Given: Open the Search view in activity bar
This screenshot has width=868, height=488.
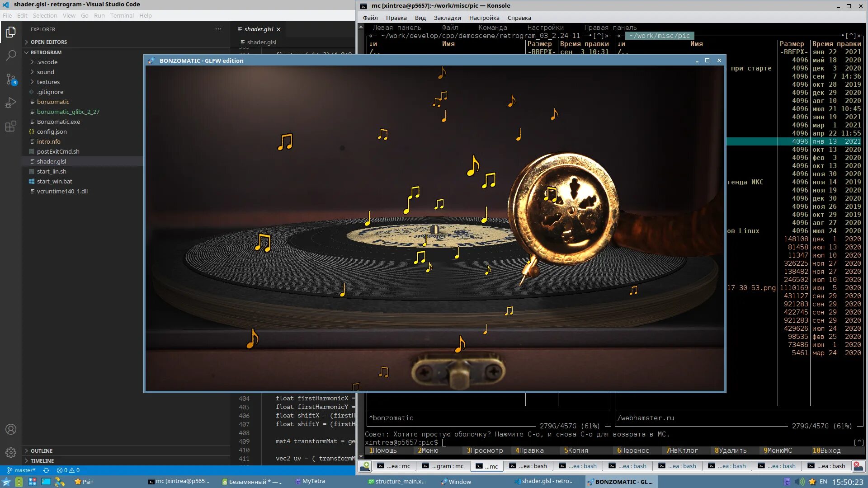Looking at the screenshot, I should click(x=11, y=56).
